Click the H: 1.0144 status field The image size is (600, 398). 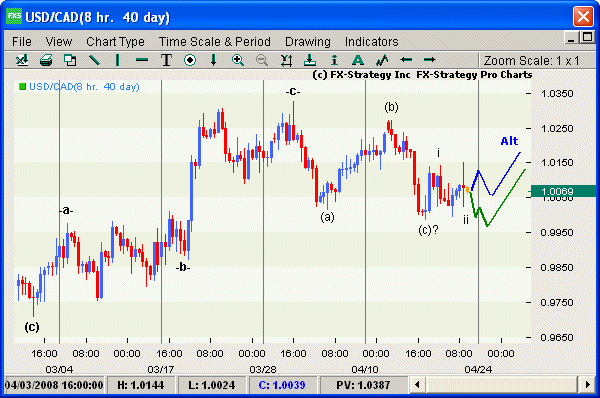141,385
